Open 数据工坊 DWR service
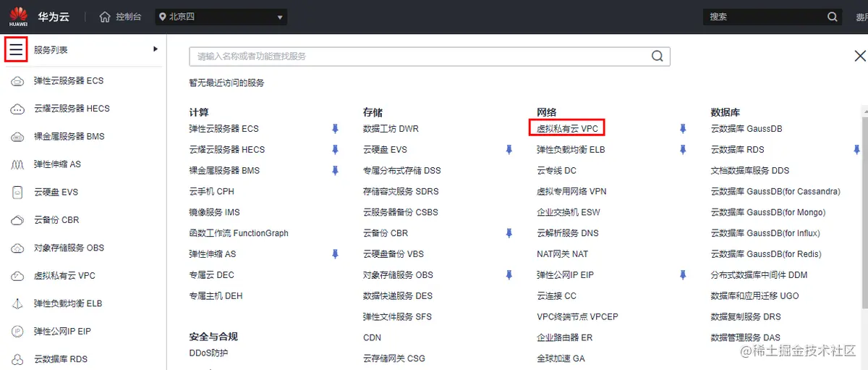 pos(391,129)
